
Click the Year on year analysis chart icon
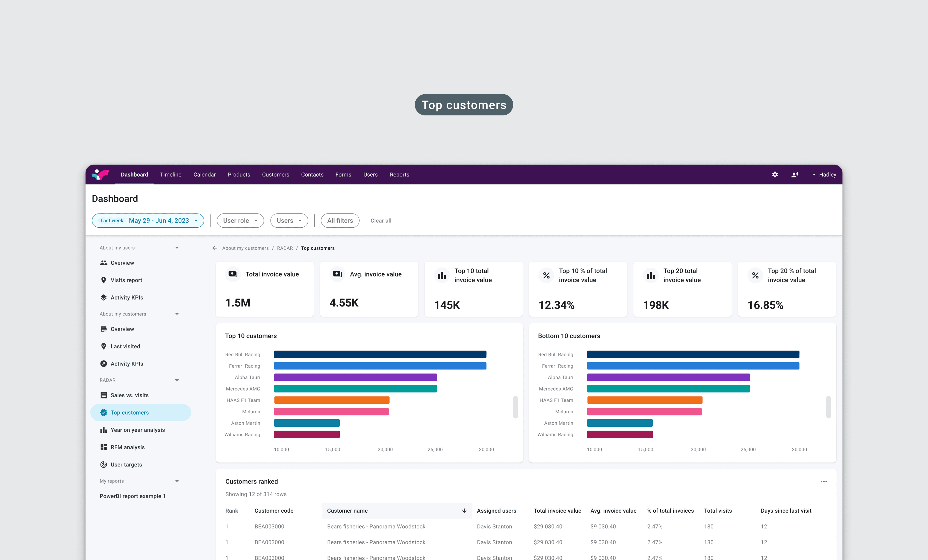pos(104,430)
